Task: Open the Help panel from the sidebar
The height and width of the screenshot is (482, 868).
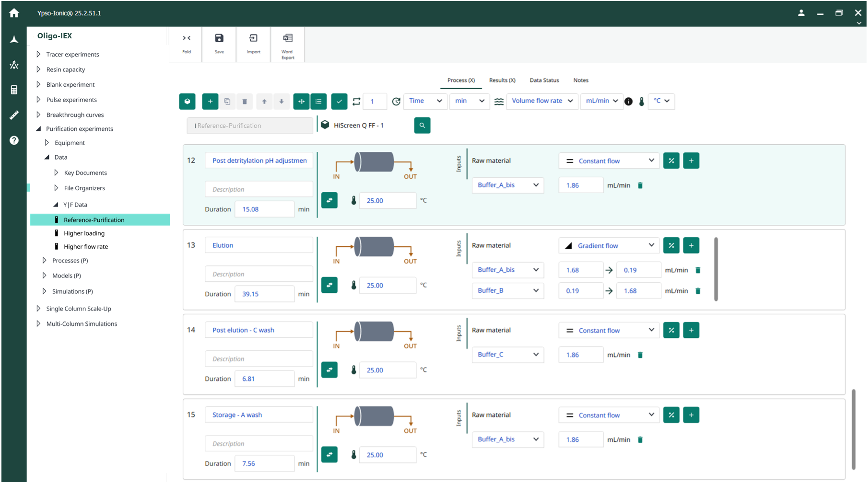Action: point(13,140)
